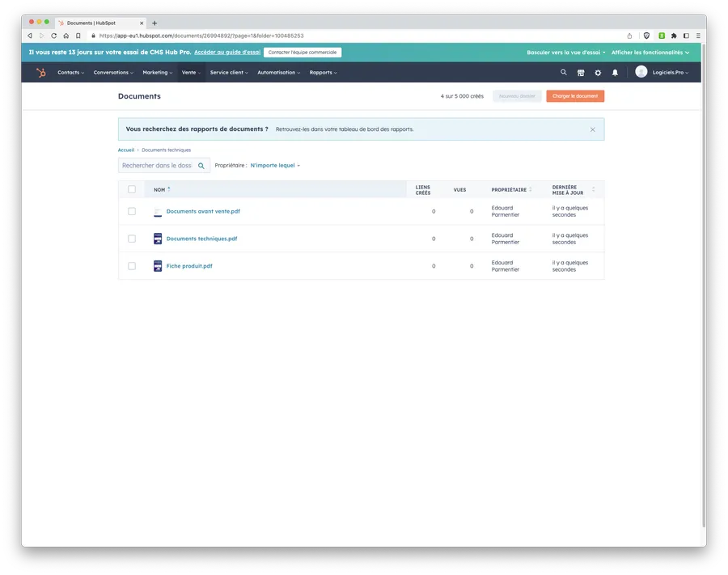
Task: Open the search magnifier in navigation bar
Action: [x=564, y=72]
